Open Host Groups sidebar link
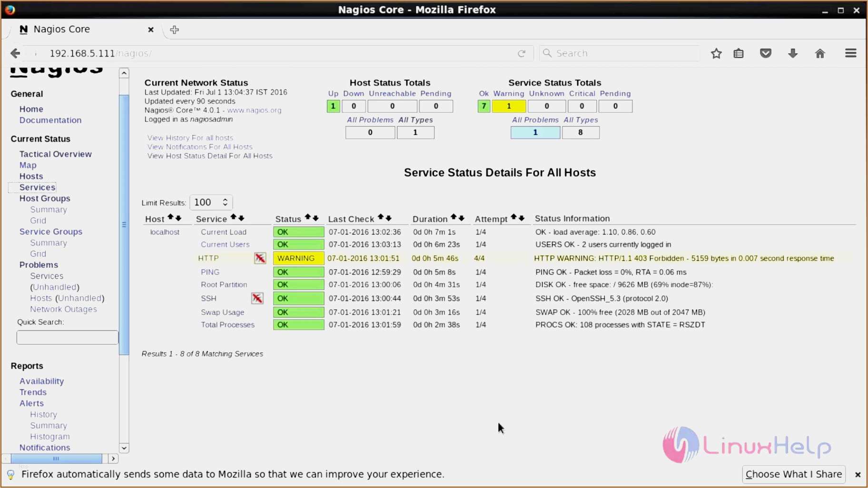The image size is (868, 488). 45,198
